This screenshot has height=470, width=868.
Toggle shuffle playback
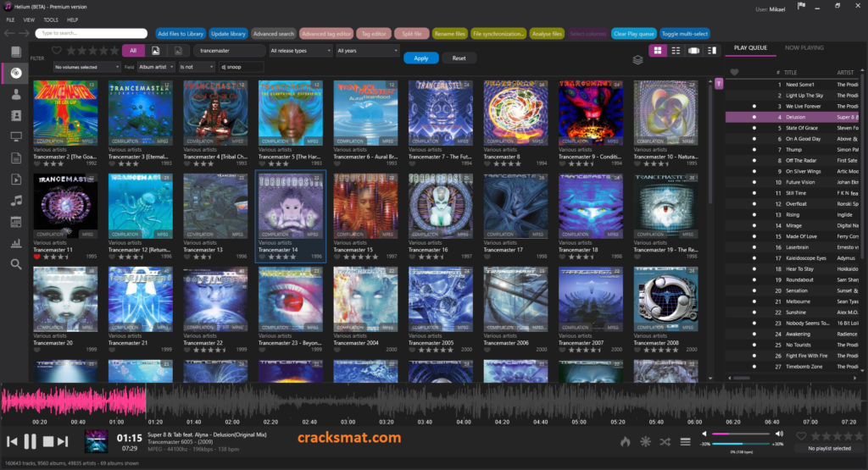(665, 441)
